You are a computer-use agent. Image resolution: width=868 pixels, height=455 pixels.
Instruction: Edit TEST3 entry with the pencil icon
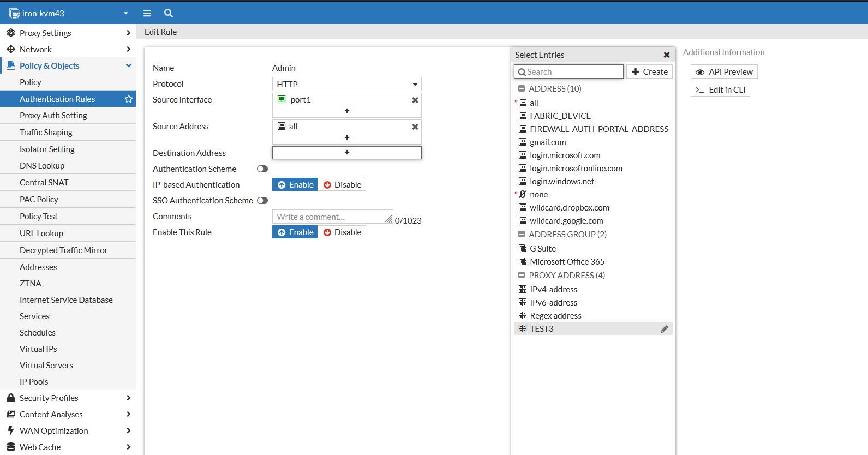tap(665, 329)
